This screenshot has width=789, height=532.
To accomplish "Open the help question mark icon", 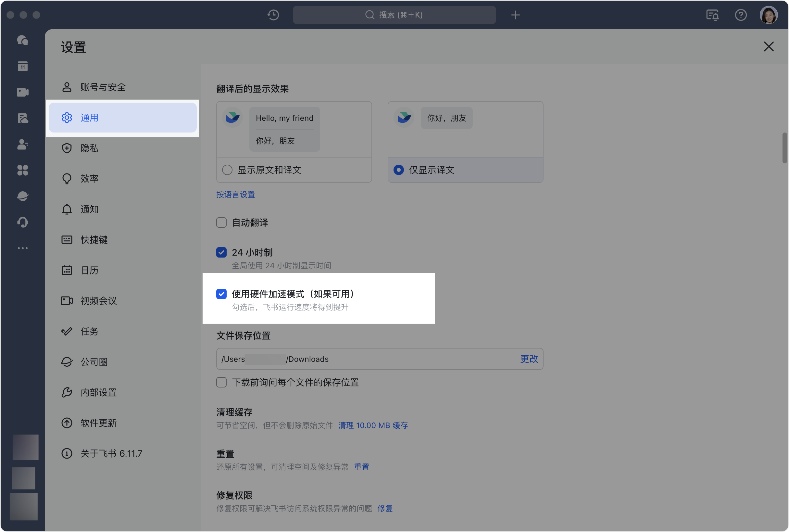I will point(741,15).
